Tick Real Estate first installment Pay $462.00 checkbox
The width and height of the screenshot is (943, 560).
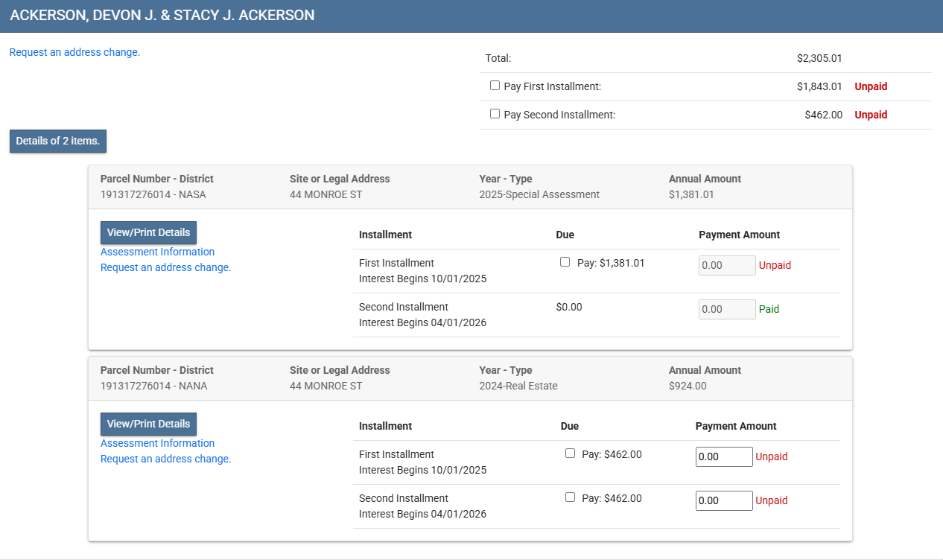pos(570,454)
